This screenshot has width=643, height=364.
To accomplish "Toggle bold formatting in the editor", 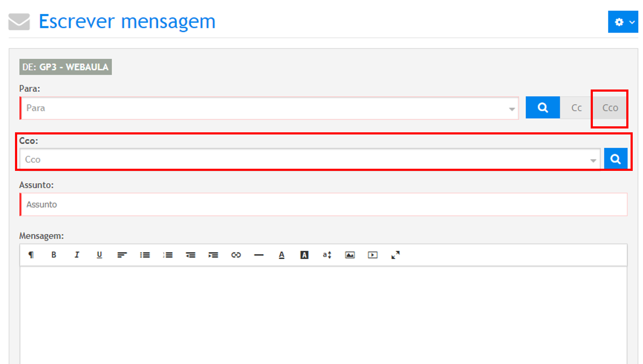I will point(54,255).
